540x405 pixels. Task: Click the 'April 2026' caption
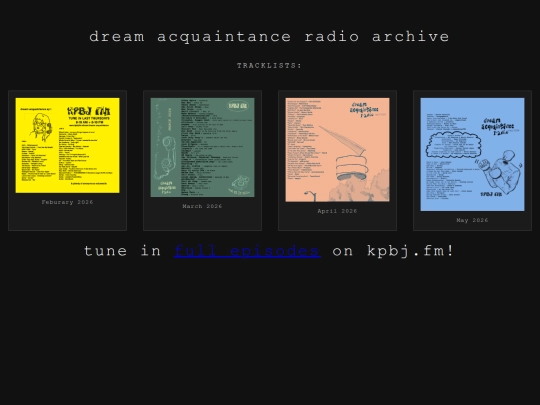point(338,211)
